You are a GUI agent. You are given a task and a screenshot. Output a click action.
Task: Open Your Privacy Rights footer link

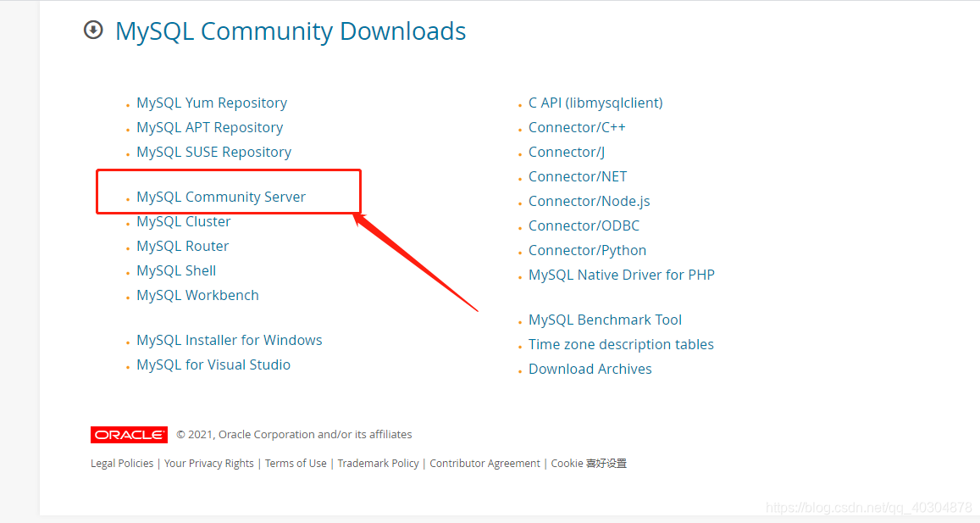point(208,464)
